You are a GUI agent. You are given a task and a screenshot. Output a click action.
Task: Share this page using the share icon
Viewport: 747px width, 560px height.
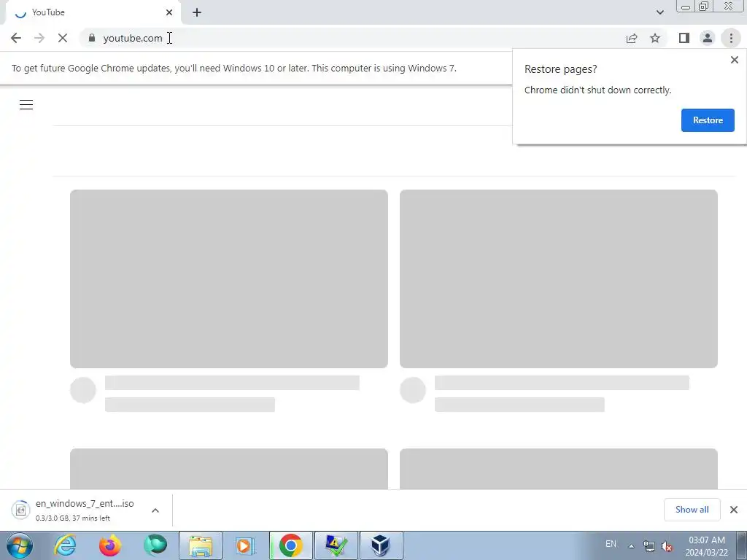click(x=632, y=38)
